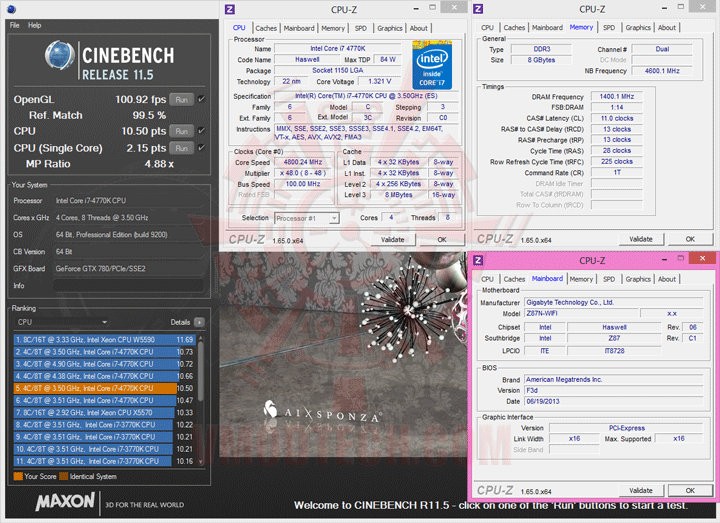
Task: Click the Cinebench globe logo
Action: [x=60, y=56]
